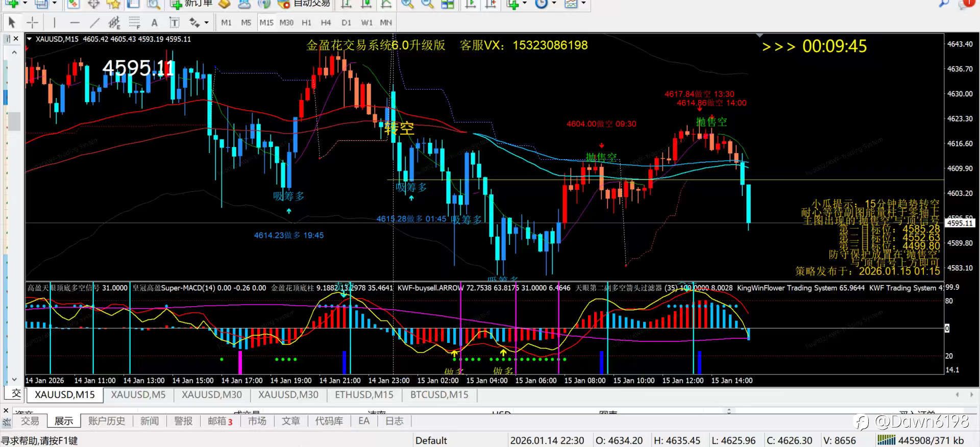Click the left panel vertical scrollbar thumb
This screenshot has height=447, width=980.
click(x=14, y=121)
